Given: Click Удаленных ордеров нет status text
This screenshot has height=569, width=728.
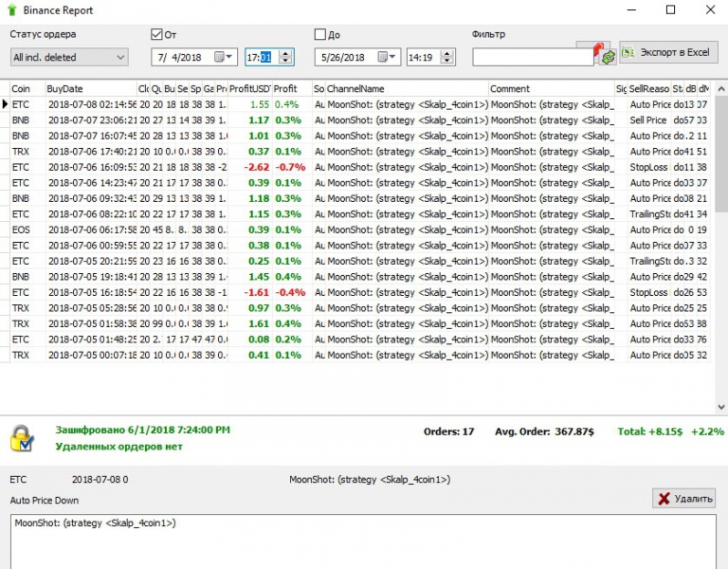Looking at the screenshot, I should point(118,447).
